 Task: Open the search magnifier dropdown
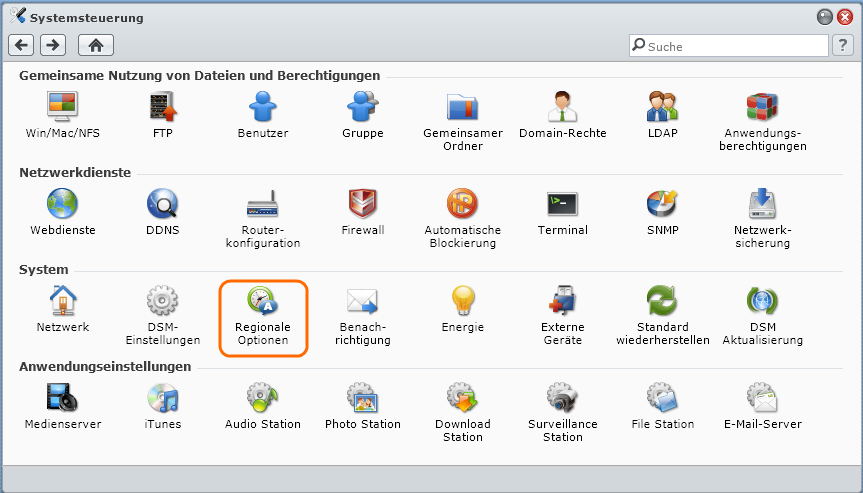click(638, 46)
